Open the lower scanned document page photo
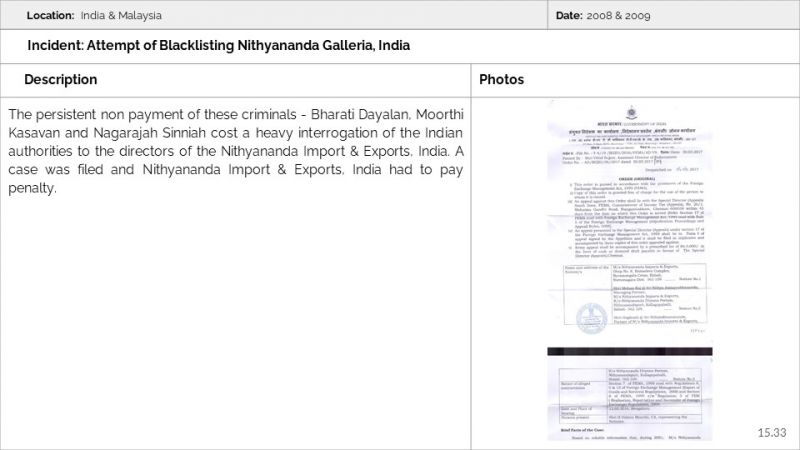Viewport: 800px width, 450px height. click(x=630, y=400)
